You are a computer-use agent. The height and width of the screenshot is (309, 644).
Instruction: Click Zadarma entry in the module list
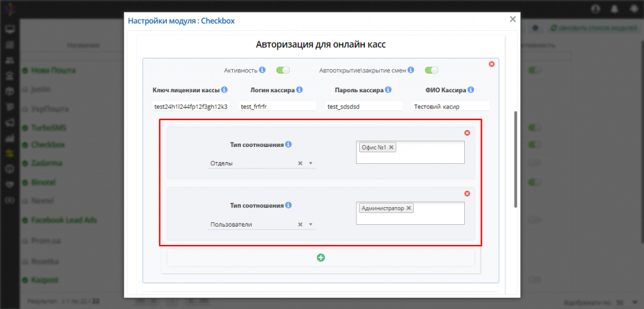click(47, 163)
